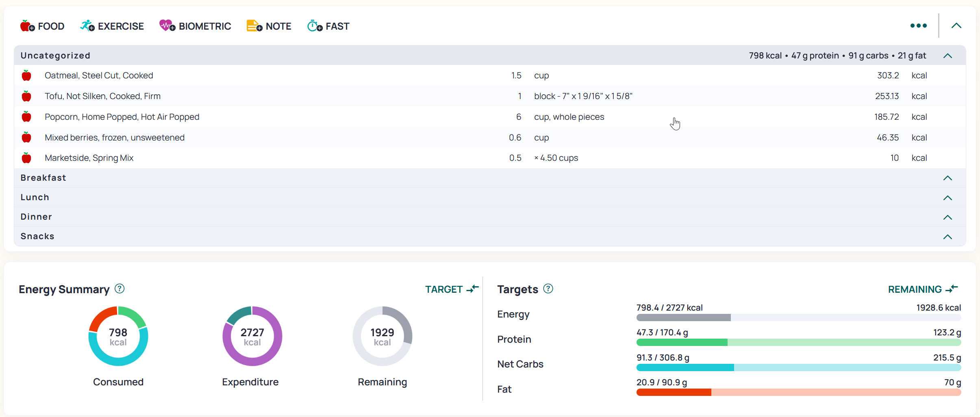The width and height of the screenshot is (980, 417).
Task: Toggle the Lunch group chevron
Action: pyautogui.click(x=948, y=198)
